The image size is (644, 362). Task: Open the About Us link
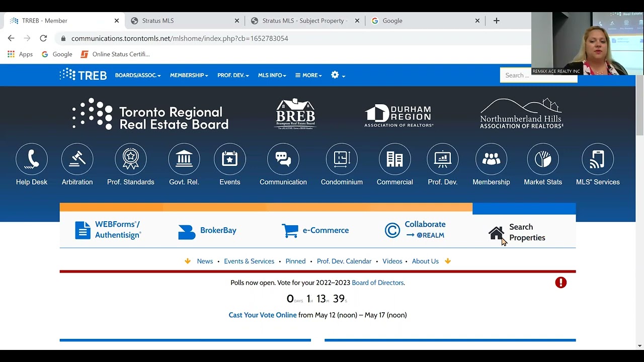point(425,261)
